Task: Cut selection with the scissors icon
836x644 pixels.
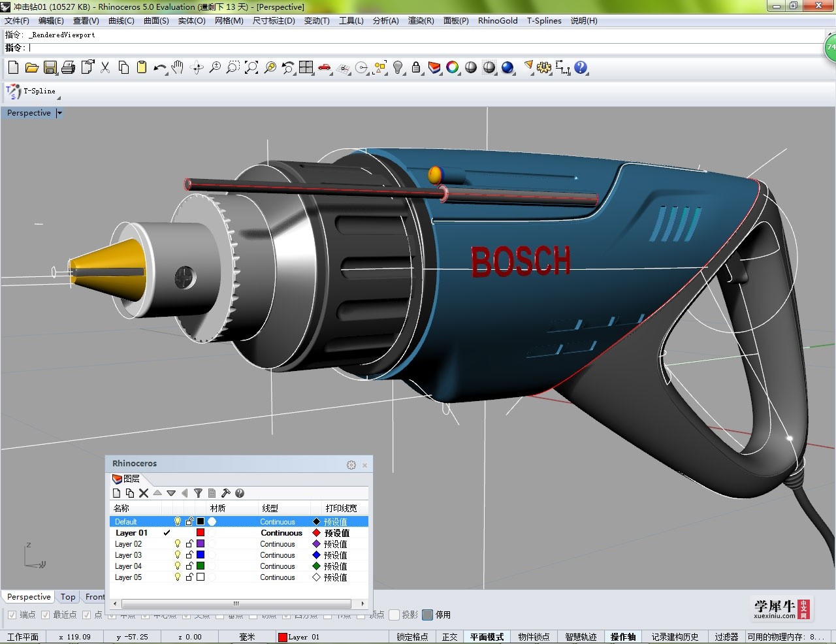Action: 105,67
